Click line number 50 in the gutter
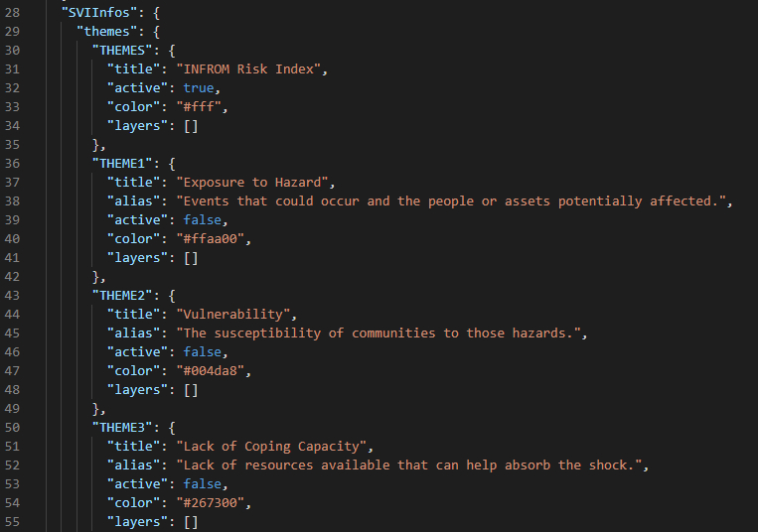The image size is (758, 532). (x=12, y=427)
